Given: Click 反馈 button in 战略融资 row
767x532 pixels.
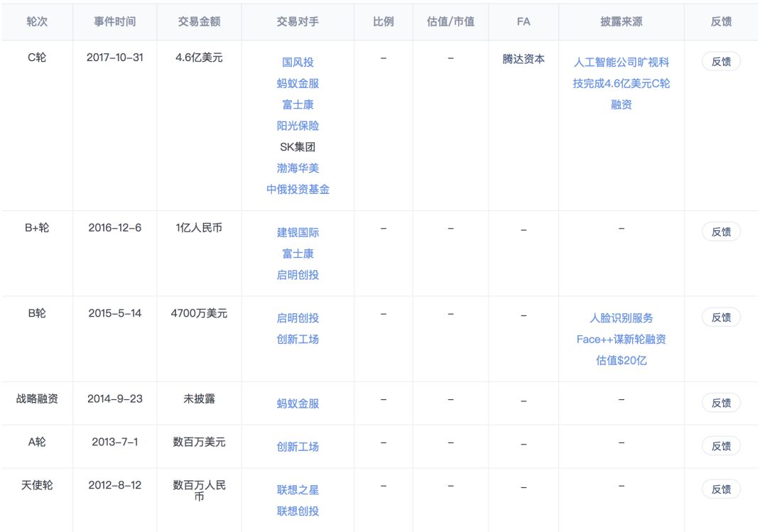Looking at the screenshot, I should click(721, 403).
